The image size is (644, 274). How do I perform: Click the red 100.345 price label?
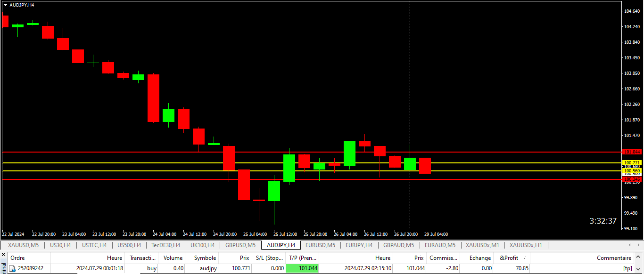632,179
